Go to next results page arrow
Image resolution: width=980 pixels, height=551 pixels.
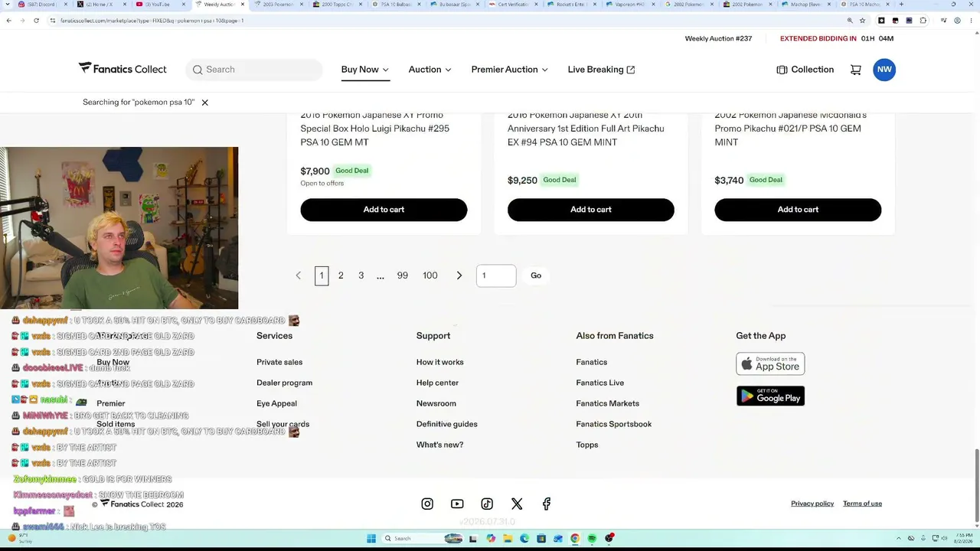click(459, 275)
